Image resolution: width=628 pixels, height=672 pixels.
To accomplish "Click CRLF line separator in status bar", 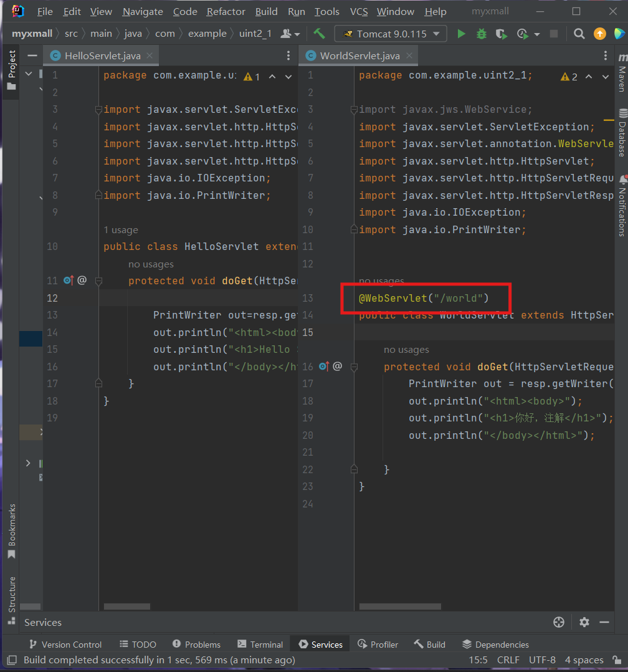I will 508,660.
